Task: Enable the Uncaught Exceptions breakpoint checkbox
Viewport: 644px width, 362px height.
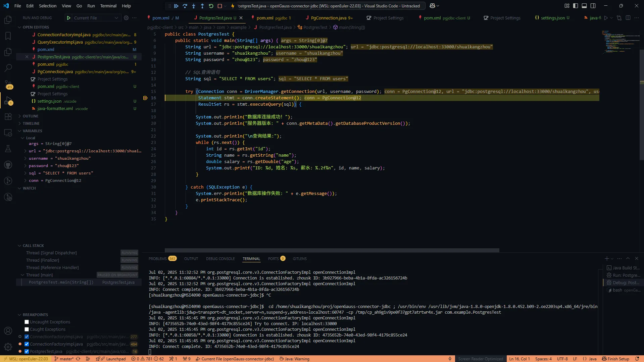Action: click(x=26, y=322)
